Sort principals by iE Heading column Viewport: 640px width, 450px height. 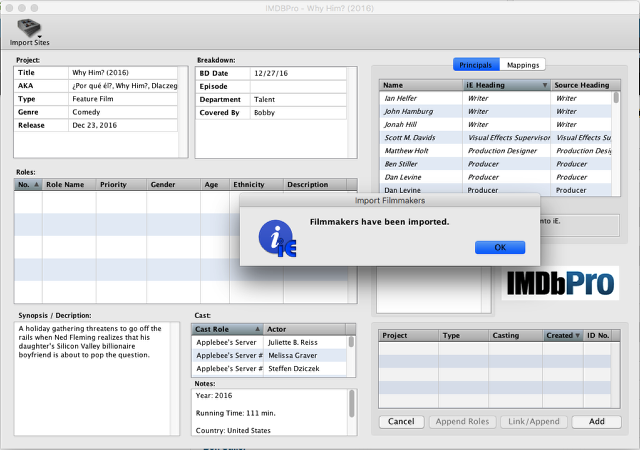[507, 85]
